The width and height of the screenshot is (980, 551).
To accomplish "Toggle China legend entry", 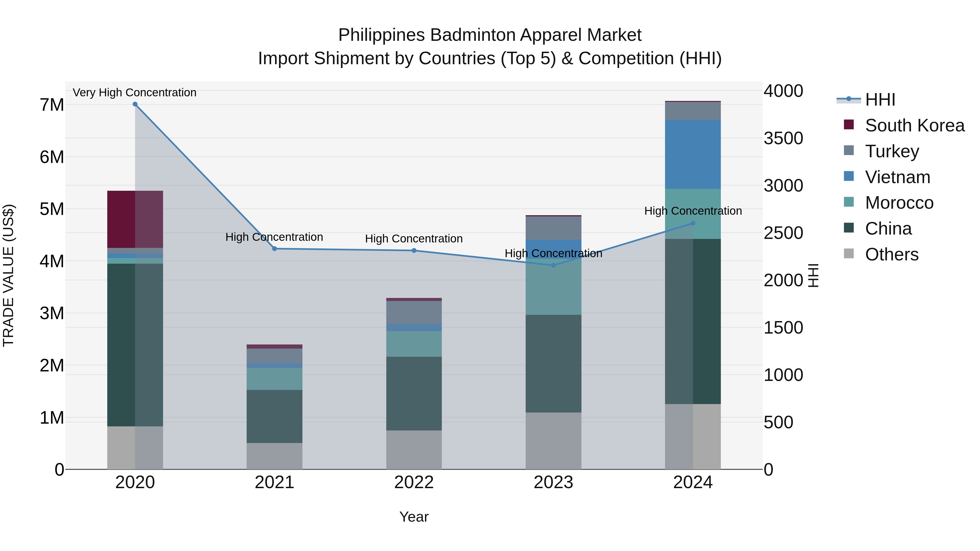I will (x=878, y=229).
